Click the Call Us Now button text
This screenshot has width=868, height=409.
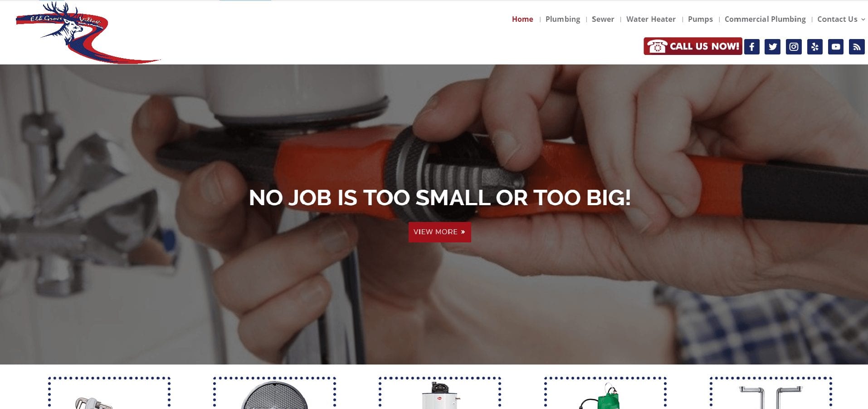(704, 46)
